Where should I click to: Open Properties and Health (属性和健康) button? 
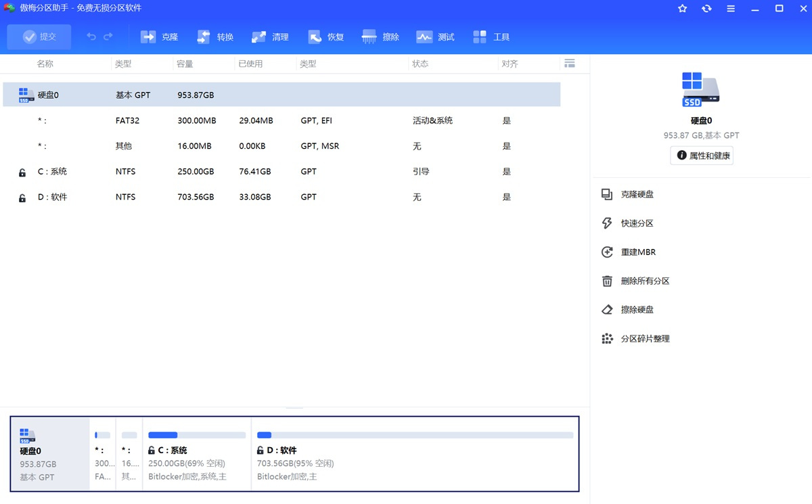(702, 156)
